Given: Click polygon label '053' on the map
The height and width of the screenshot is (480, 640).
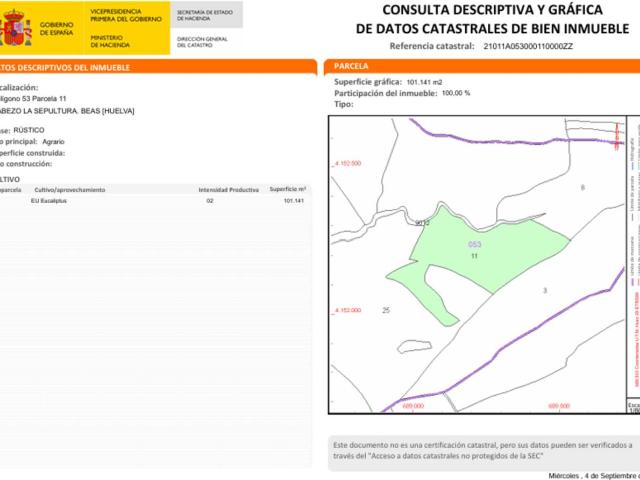Looking at the screenshot, I should point(475,244).
